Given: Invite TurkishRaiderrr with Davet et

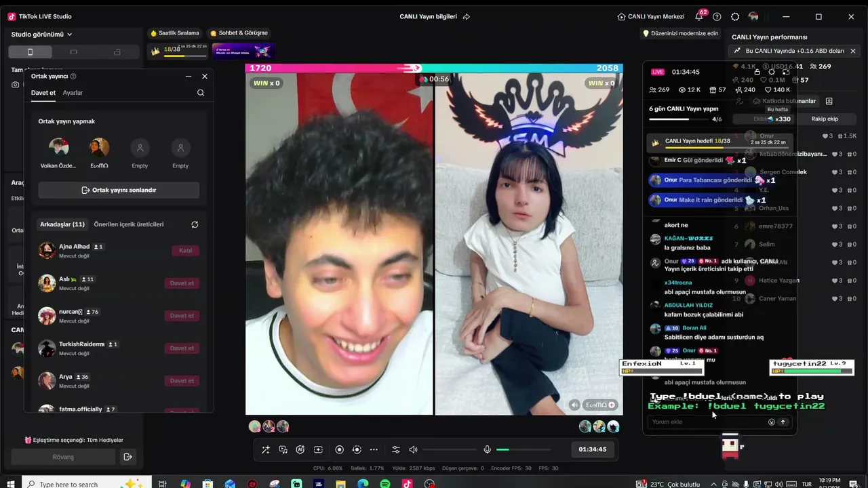Looking at the screenshot, I should [x=182, y=348].
